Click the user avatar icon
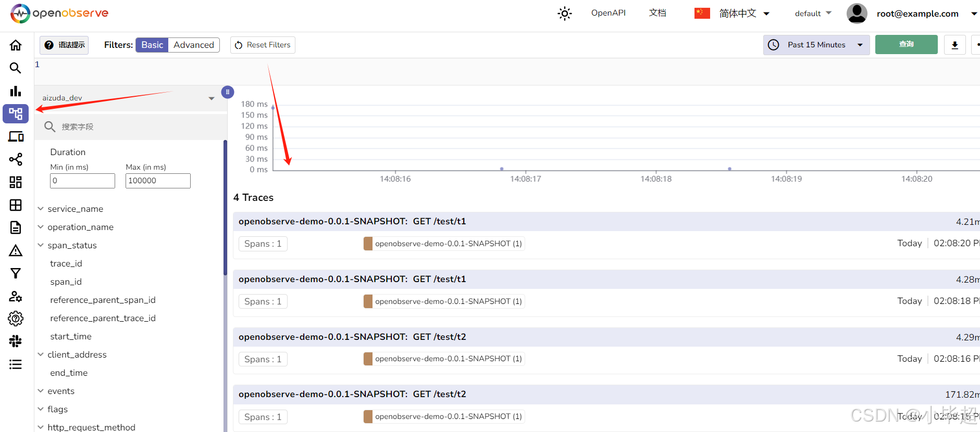Image resolution: width=980 pixels, height=432 pixels. pyautogui.click(x=857, y=14)
